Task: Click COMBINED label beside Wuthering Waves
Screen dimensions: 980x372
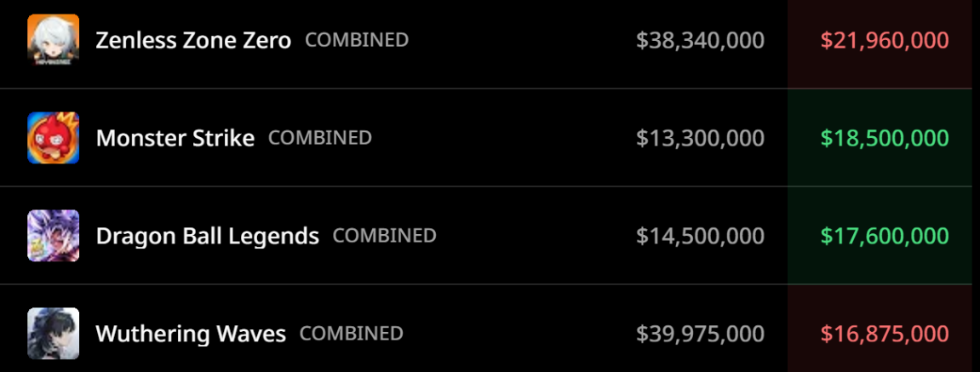Action: point(352,334)
